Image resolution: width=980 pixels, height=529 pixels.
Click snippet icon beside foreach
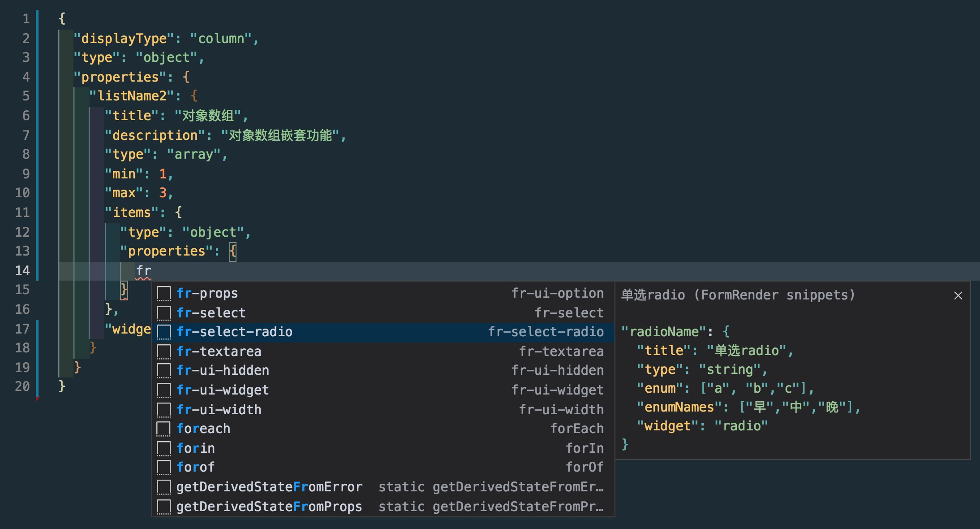164,429
